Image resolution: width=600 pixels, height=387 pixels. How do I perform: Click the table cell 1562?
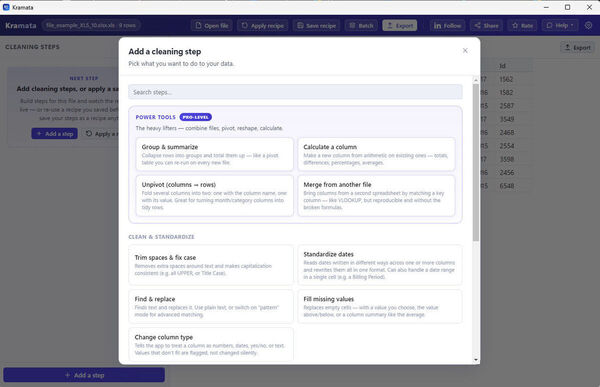506,79
